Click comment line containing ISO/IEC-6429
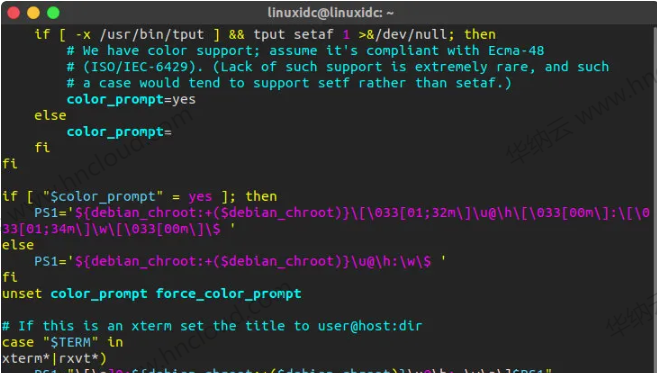 pyautogui.click(x=338, y=67)
